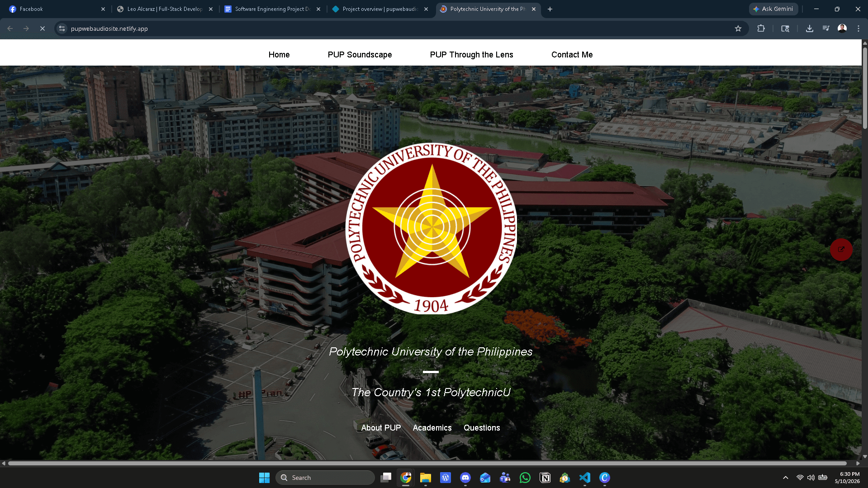This screenshot has height=488, width=868.
Task: Click the scroll-down arrow of page scrollbar
Action: pyautogui.click(x=865, y=457)
